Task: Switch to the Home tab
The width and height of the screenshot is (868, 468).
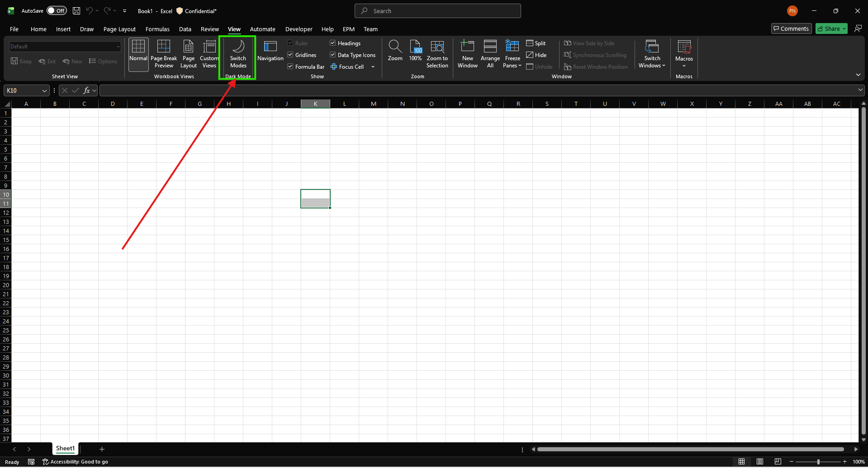Action: [x=38, y=29]
